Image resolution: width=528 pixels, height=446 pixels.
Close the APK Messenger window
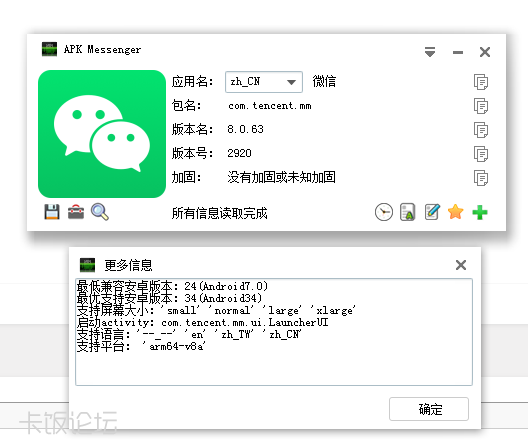[485, 52]
